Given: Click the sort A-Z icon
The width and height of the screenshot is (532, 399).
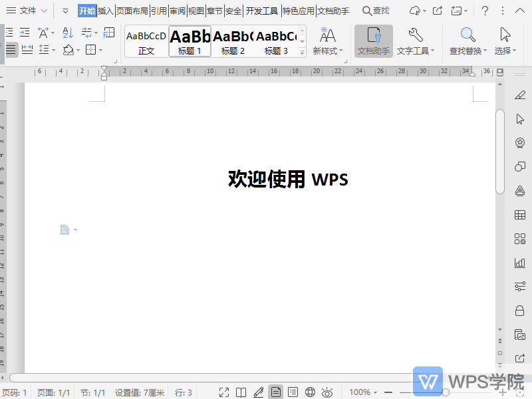Looking at the screenshot, I should 68,33.
